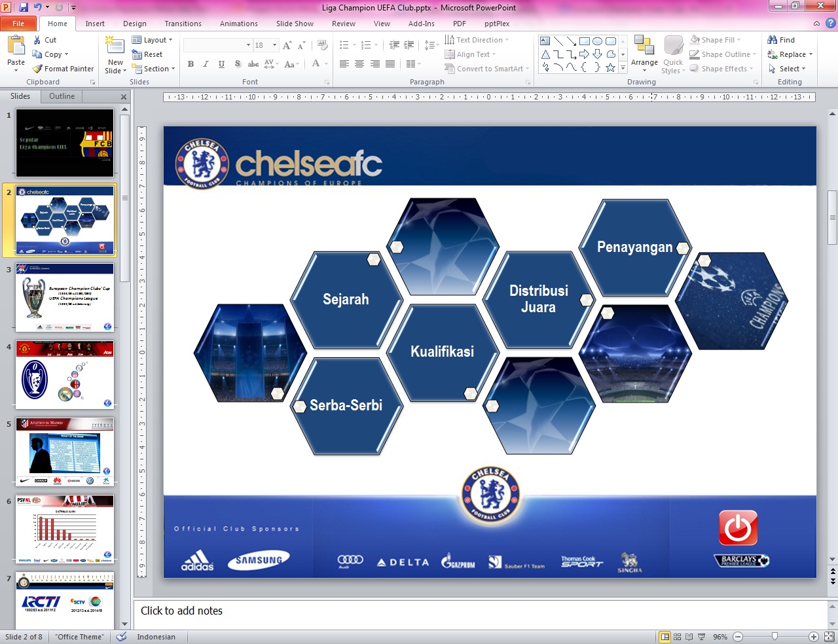Click the red power button on slide
This screenshot has height=644, width=838.
pos(738,528)
